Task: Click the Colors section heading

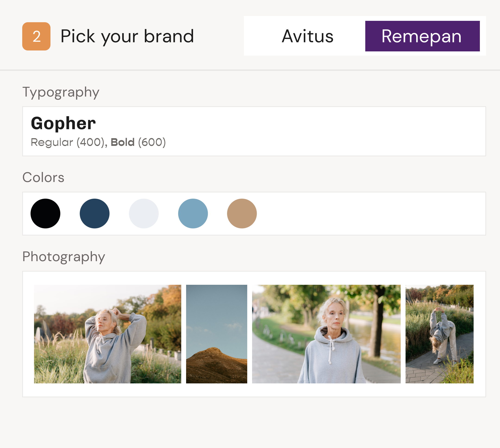Action: tap(43, 178)
